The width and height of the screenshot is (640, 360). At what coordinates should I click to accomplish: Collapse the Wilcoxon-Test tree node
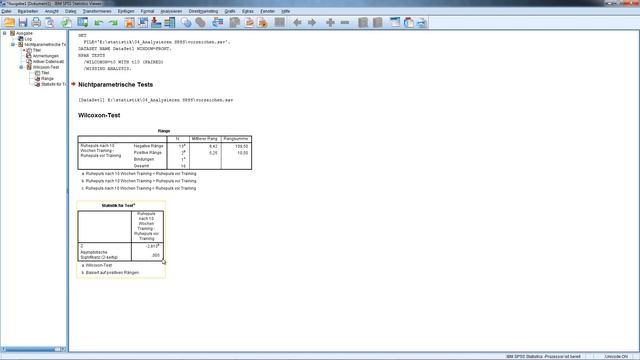point(21,67)
